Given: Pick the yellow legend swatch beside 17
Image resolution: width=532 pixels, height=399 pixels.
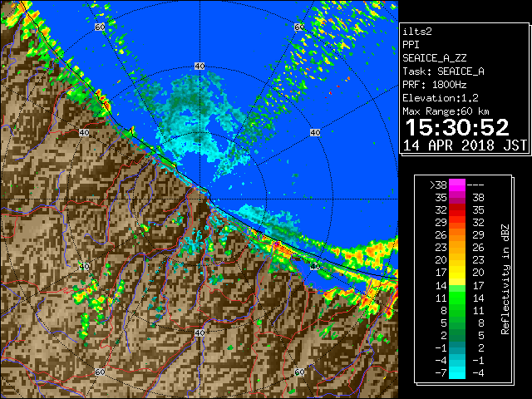Looking at the screenshot, I should [457, 273].
